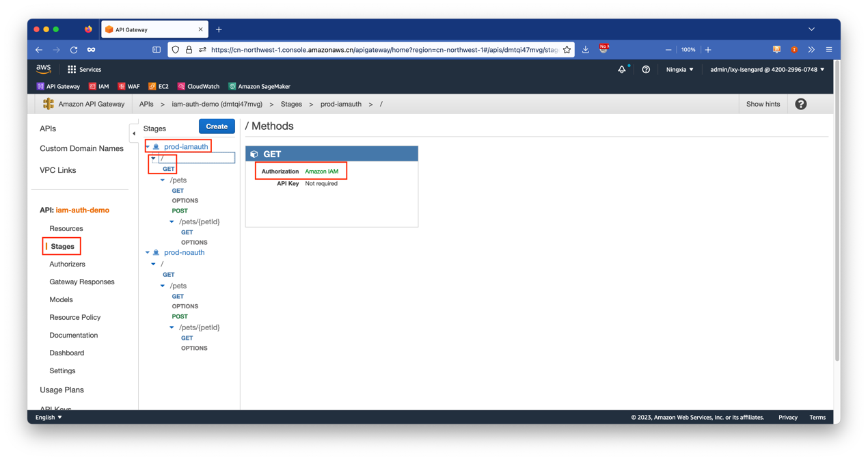
Task: List all browser tabs chevron
Action: coord(811,29)
